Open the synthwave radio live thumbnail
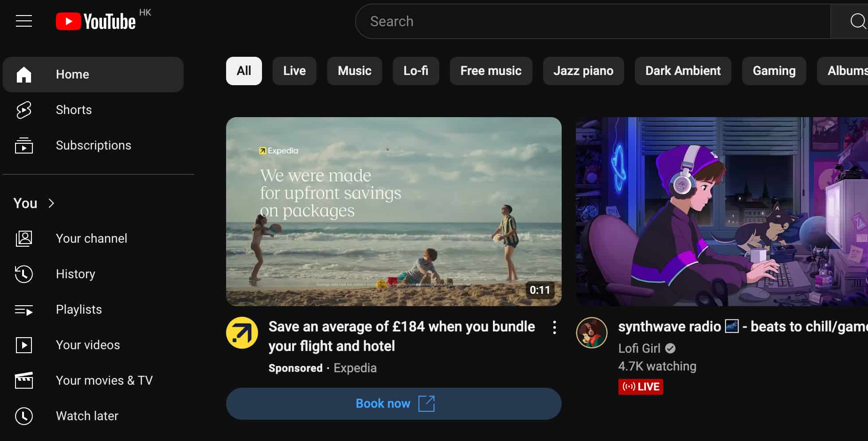This screenshot has width=868, height=441. pyautogui.click(x=721, y=211)
